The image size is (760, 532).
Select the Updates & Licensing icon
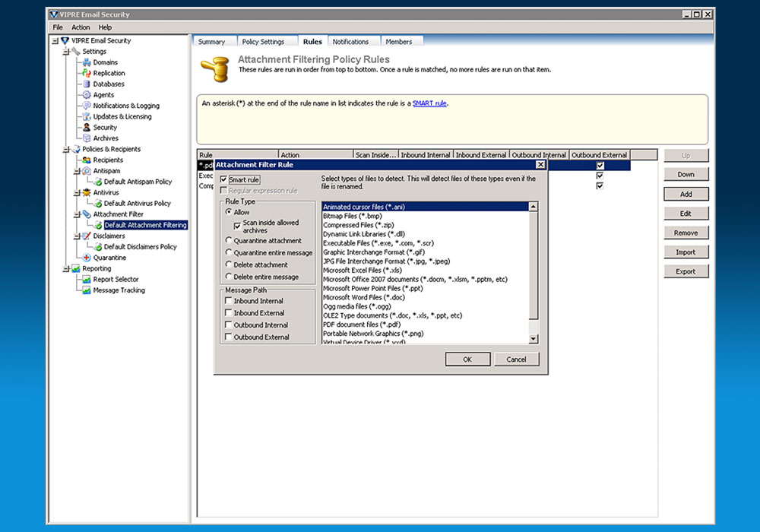tap(87, 117)
